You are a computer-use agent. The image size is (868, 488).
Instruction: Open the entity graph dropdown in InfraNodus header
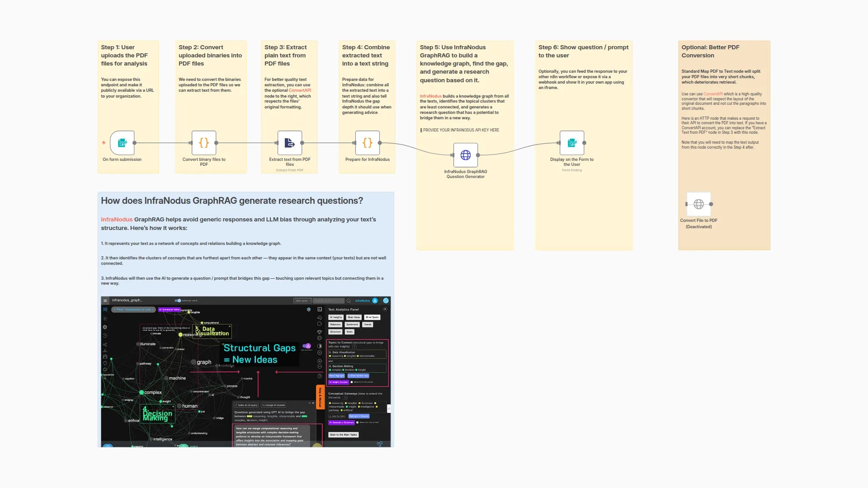(x=302, y=300)
